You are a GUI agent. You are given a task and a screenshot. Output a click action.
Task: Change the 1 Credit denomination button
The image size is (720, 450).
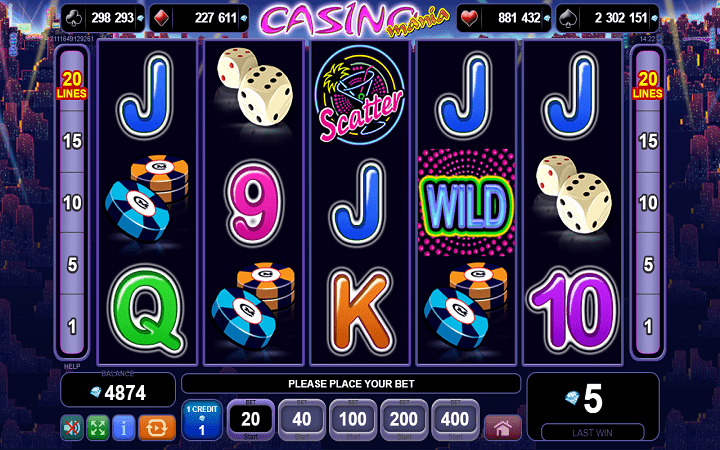202,420
